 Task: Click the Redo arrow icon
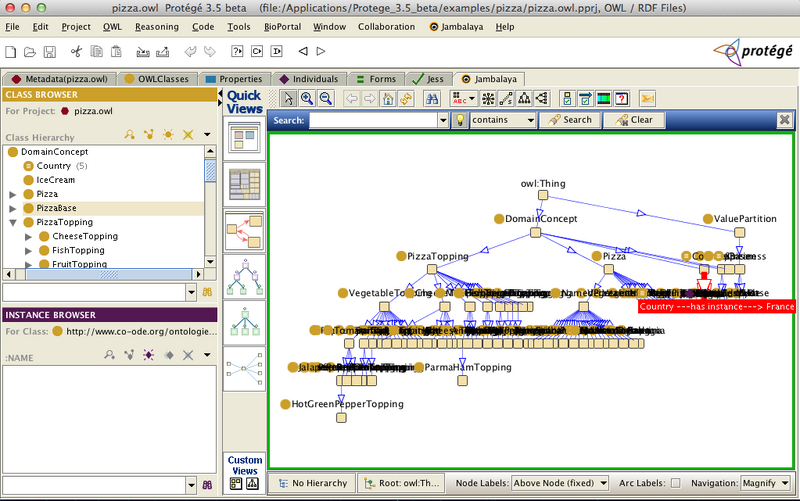tap(209, 52)
